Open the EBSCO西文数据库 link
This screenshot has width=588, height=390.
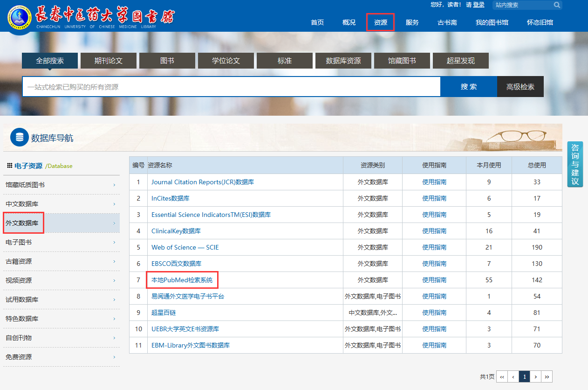(177, 264)
